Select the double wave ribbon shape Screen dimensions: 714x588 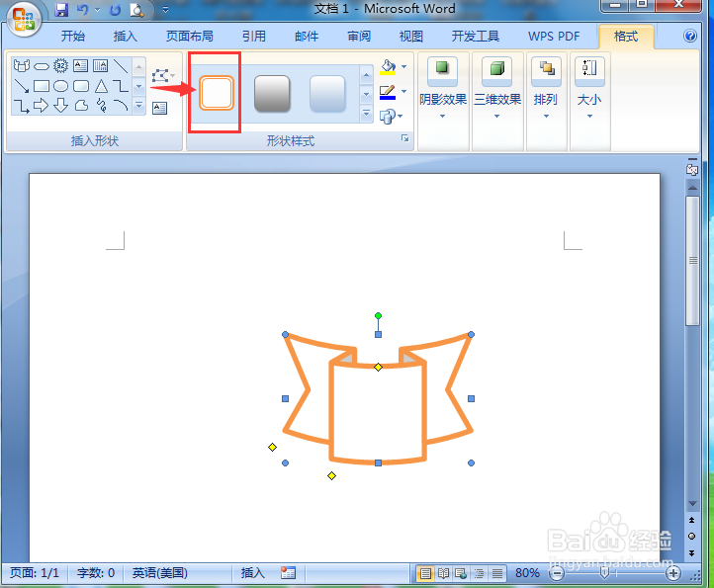22,66
